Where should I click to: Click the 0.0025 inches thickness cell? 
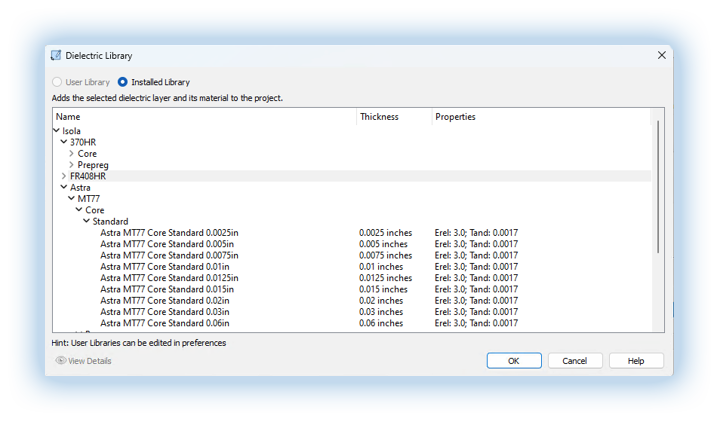(x=386, y=233)
